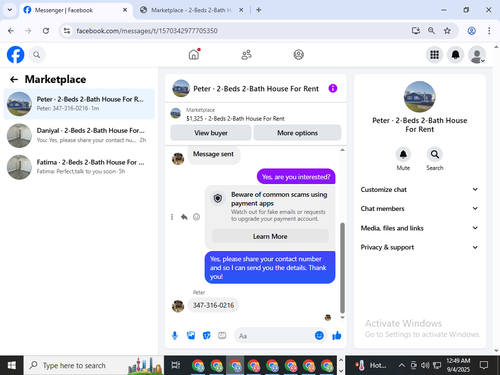Open more options dots beside scam warning
Viewport: 500px width, 375px height.
172,217
